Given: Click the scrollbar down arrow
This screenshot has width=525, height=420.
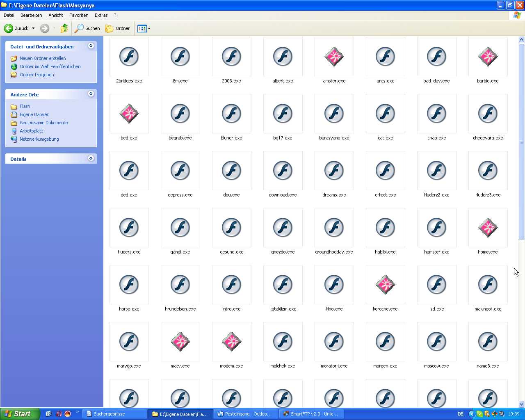Looking at the screenshot, I should point(522,404).
